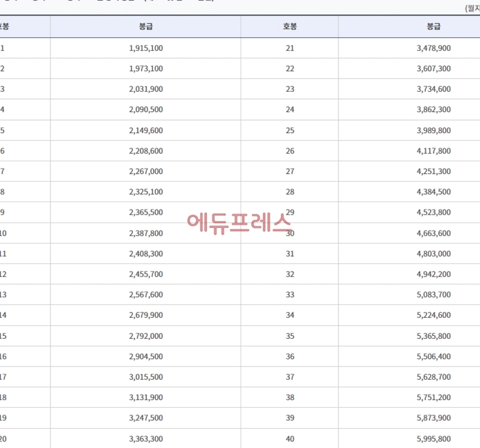
Task: Select the 5,083,700 salary cell
Action: click(x=433, y=295)
